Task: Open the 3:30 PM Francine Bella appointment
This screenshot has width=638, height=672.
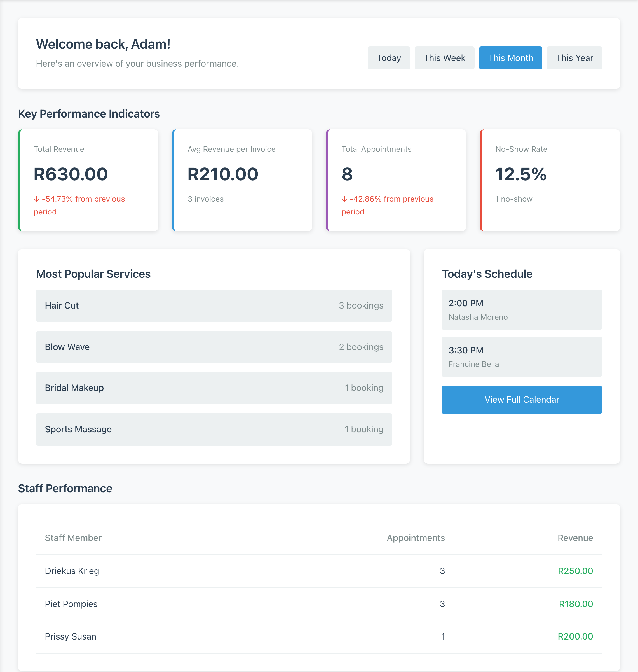Action: (521, 357)
